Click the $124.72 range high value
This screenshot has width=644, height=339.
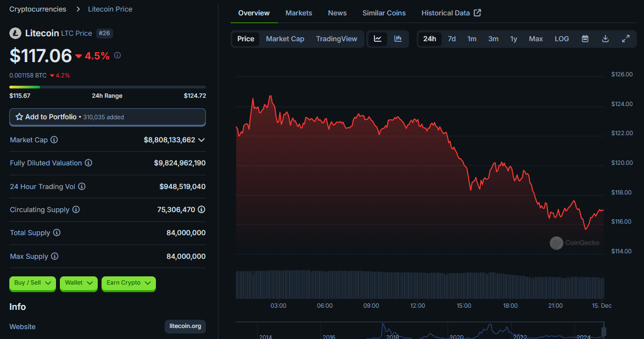[195, 96]
